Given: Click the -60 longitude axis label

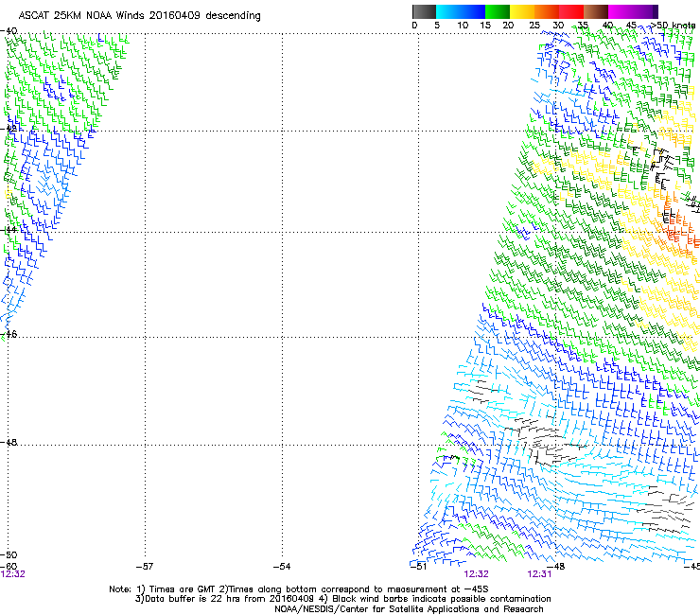Looking at the screenshot, I should click(9, 567).
